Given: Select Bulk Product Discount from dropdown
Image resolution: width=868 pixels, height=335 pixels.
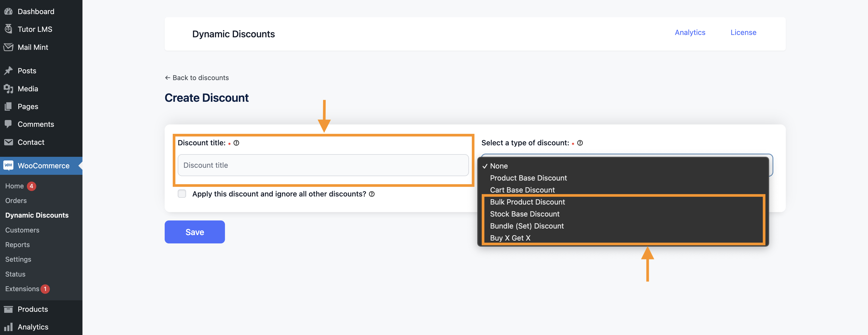Looking at the screenshot, I should click(527, 201).
